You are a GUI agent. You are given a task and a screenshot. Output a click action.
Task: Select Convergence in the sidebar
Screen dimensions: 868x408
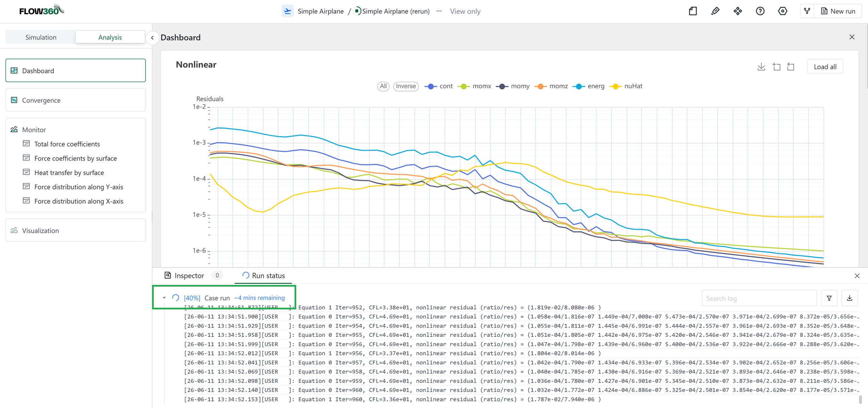coord(76,100)
